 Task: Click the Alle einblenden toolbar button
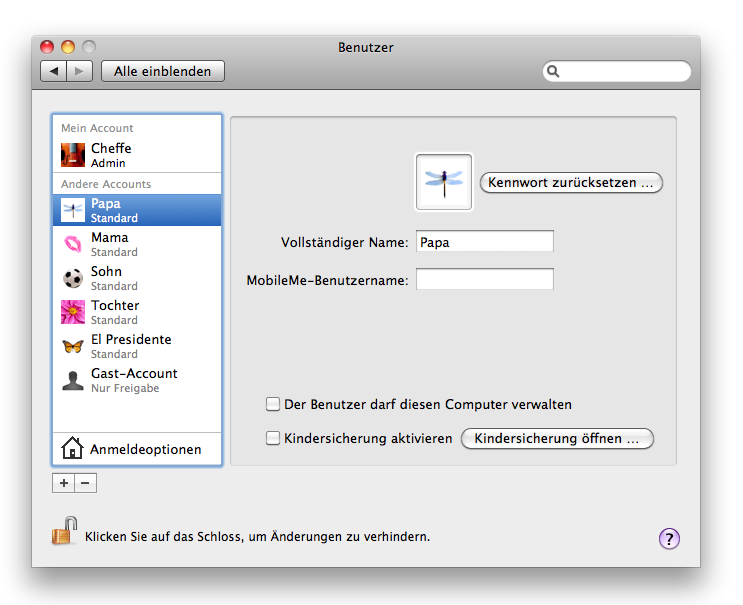click(x=163, y=71)
